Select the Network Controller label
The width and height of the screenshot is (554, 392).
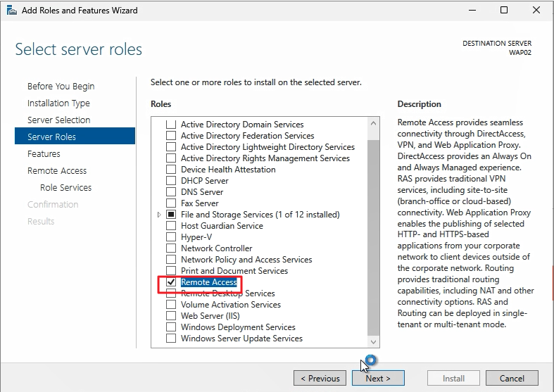(x=217, y=248)
